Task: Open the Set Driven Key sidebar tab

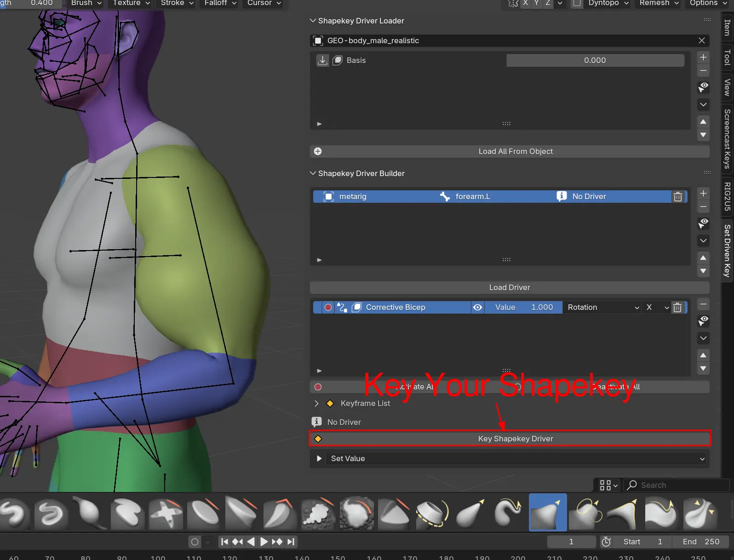Action: coord(727,250)
